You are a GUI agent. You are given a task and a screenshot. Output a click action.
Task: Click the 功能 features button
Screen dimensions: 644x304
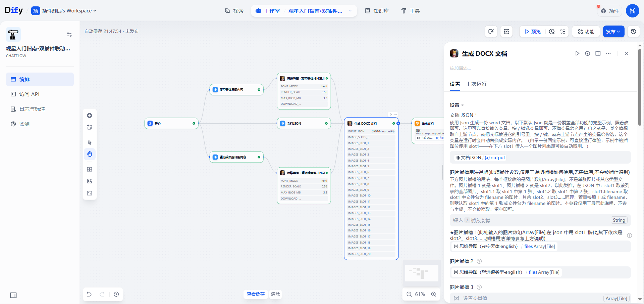586,32
